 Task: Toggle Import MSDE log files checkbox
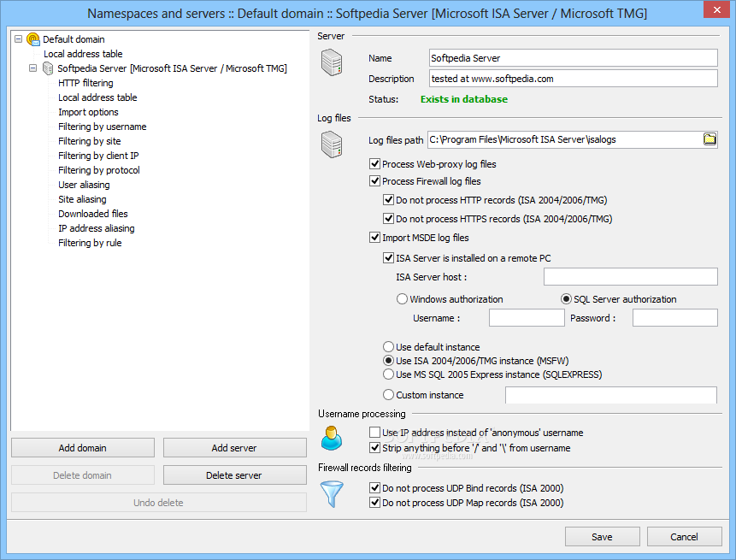(x=374, y=238)
